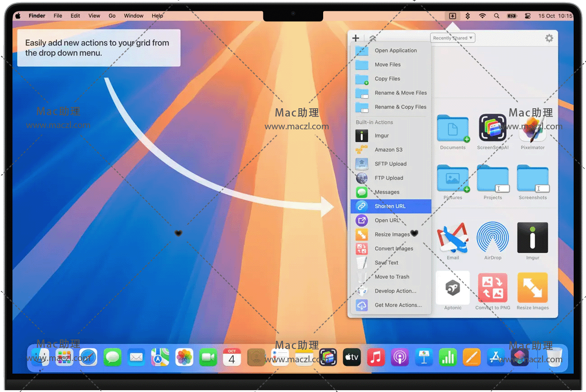Viewport: 586px width, 392px height.
Task: Select the Resize Images grid action
Action: (x=533, y=288)
